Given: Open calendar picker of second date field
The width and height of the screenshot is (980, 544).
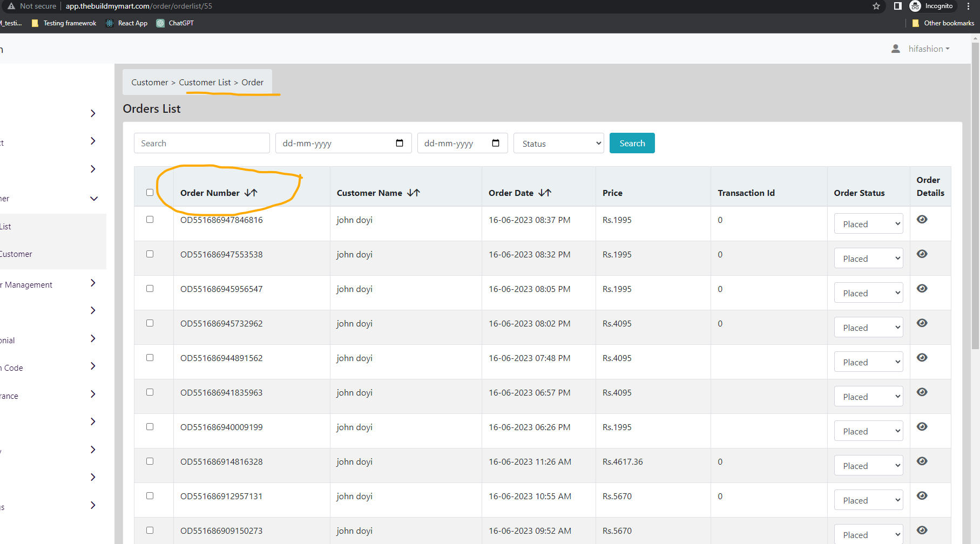Looking at the screenshot, I should (496, 143).
